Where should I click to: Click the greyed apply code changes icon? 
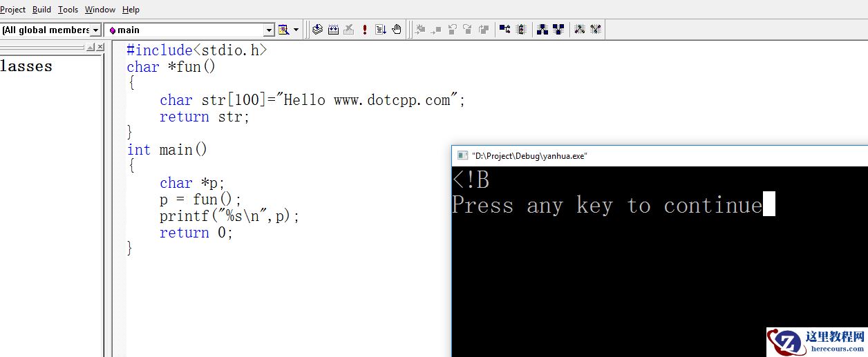(x=484, y=30)
